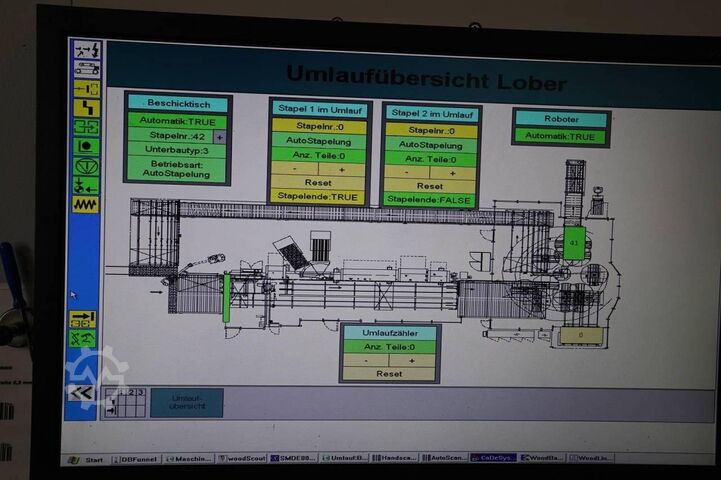721x480 pixels.
Task: Click the yellow arrow-to-bar lower sidebar icon
Action: pyautogui.click(x=83, y=320)
